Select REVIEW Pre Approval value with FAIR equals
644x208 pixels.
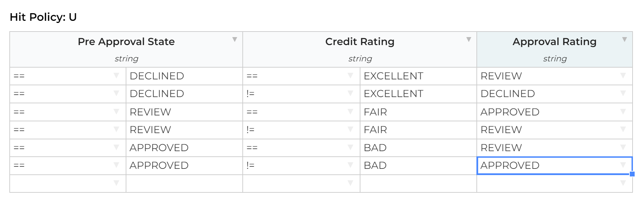coord(150,112)
